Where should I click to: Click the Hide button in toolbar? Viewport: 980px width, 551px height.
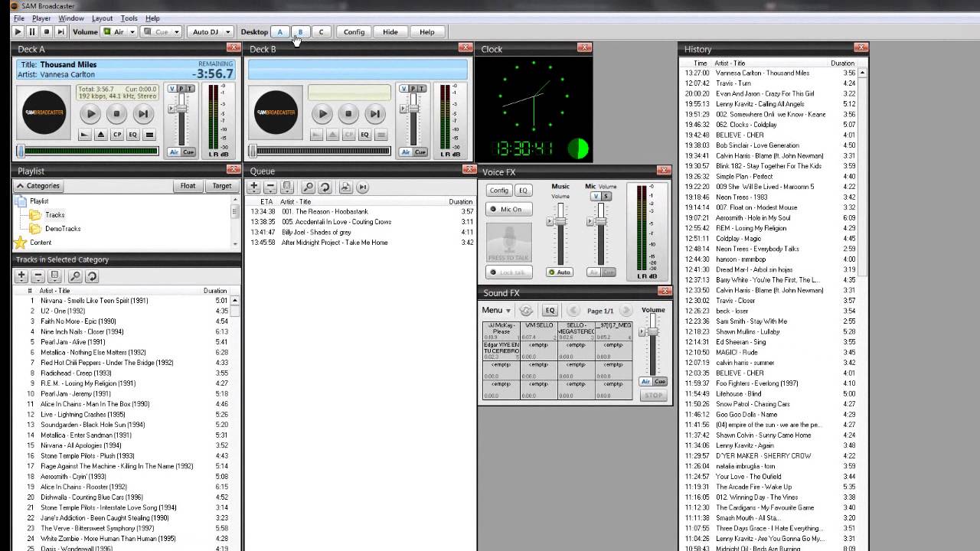pos(390,32)
